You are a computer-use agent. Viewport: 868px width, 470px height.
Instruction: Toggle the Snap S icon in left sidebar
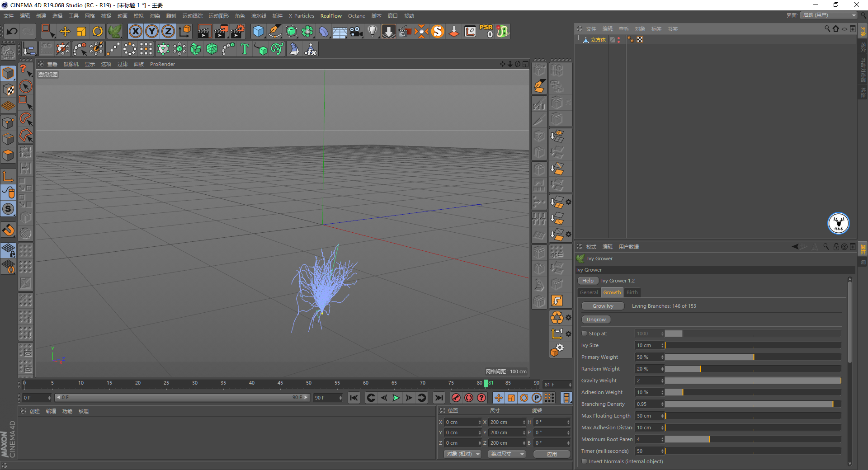pyautogui.click(x=8, y=209)
